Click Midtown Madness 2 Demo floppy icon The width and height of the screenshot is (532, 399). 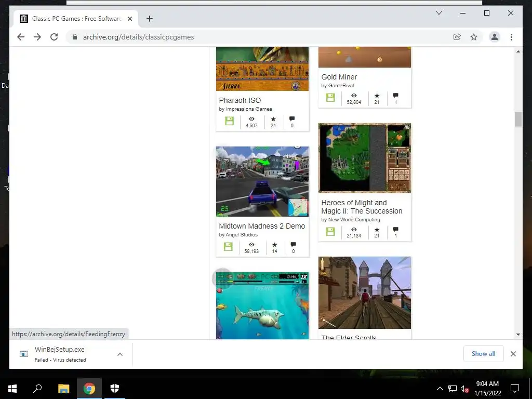[x=229, y=247]
